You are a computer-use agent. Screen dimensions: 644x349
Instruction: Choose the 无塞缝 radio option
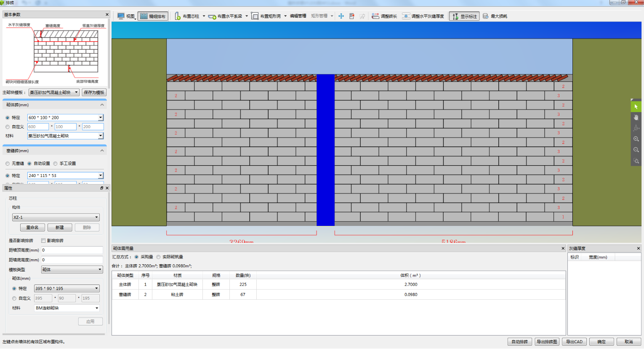point(8,164)
